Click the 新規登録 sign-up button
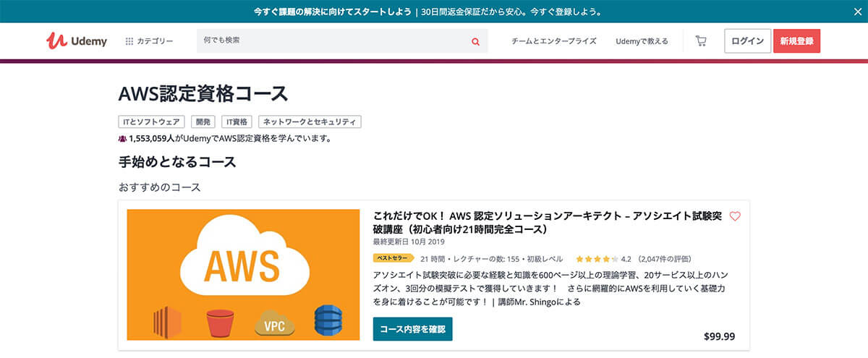868x358 pixels. pos(797,41)
